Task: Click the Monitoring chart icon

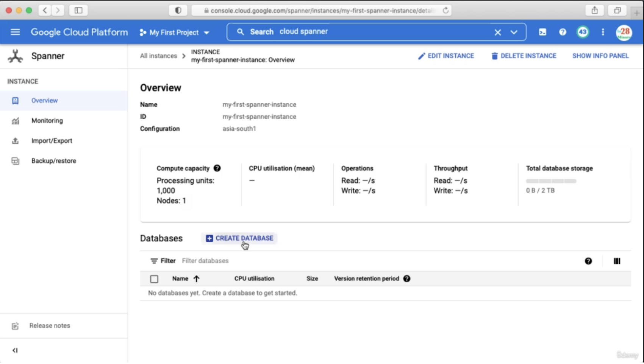Action: tap(15, 121)
